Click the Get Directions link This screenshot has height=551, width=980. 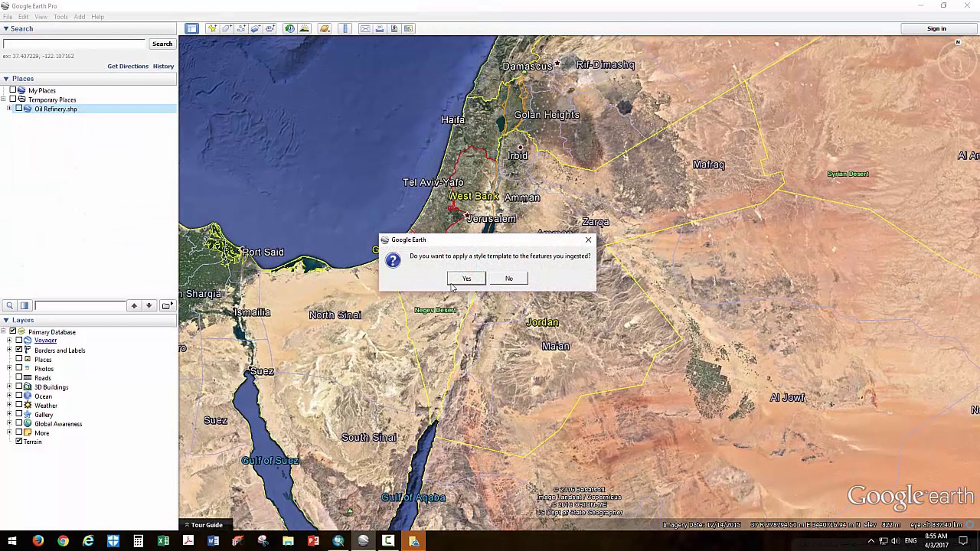tap(128, 67)
